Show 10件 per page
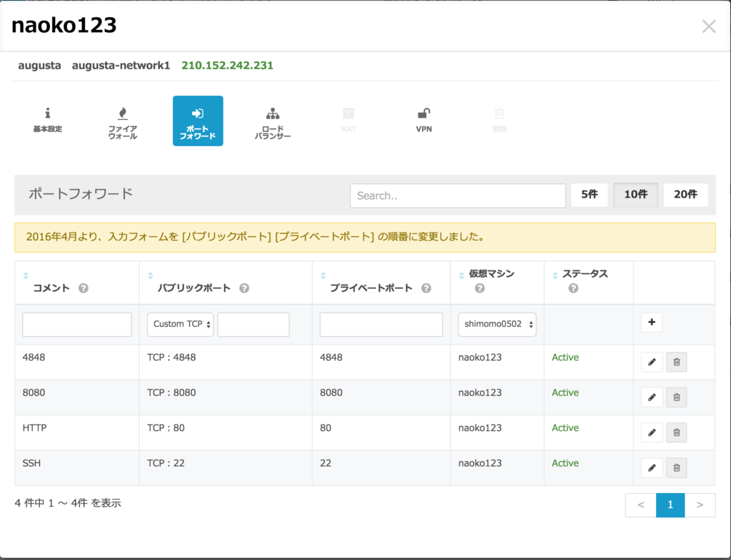The width and height of the screenshot is (731, 560). pyautogui.click(x=636, y=194)
